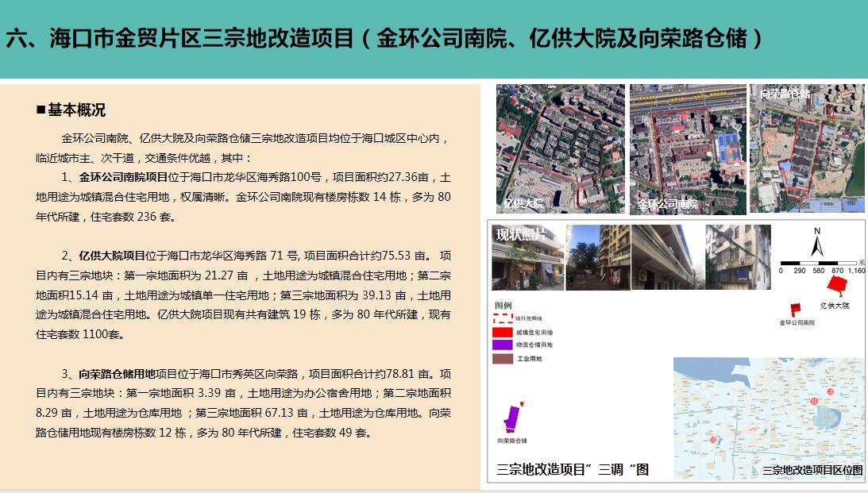
Task: Click the 三宗地改造项目区位图 location map
Action: coord(769,418)
